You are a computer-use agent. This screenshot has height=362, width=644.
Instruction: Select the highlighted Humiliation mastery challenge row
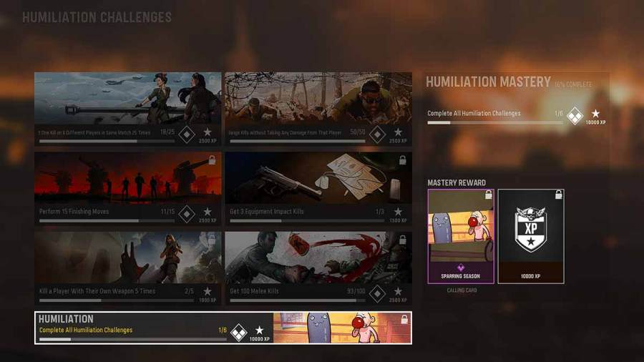pos(223,328)
